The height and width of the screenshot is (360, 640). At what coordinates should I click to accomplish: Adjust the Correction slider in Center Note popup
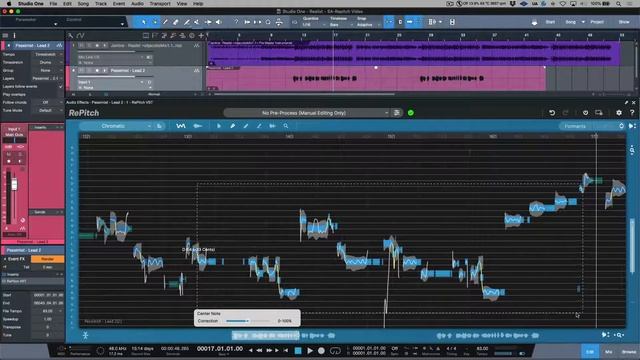click(249, 321)
